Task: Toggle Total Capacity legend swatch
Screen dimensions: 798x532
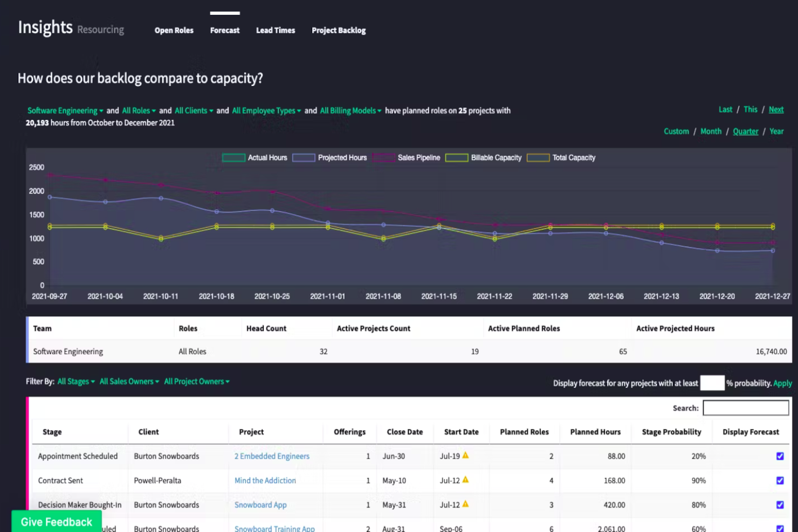Action: [538, 157]
